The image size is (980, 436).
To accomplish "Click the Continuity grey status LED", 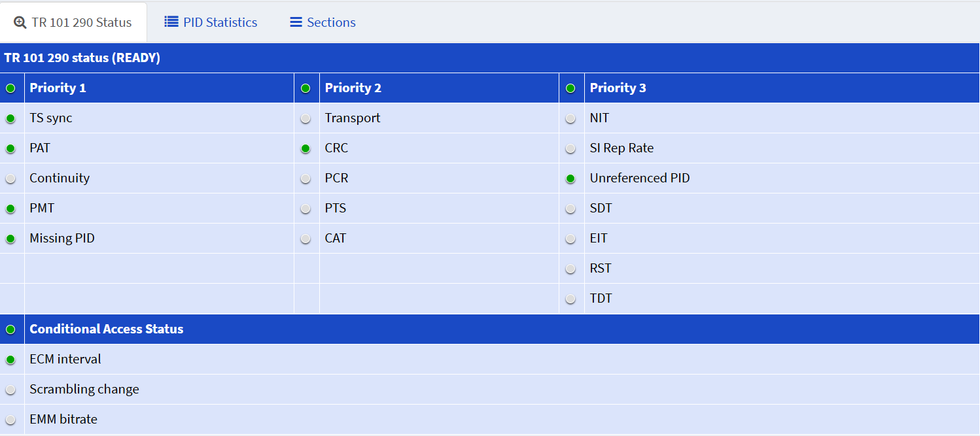I will 10,179.
